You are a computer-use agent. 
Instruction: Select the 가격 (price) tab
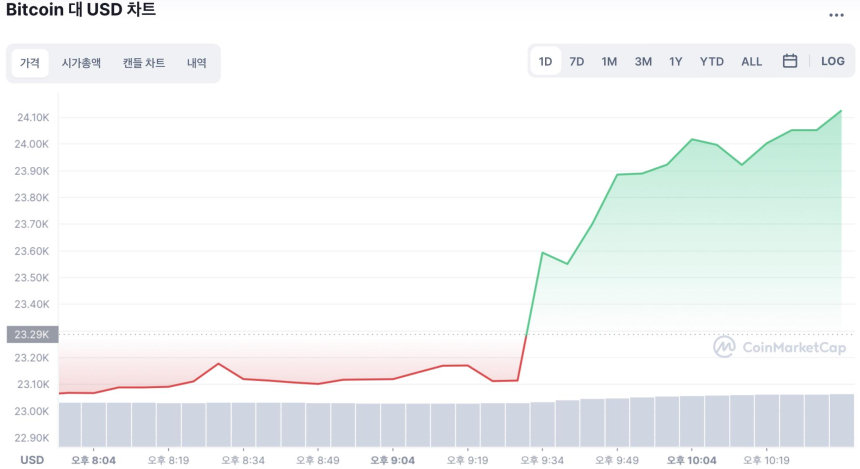(30, 63)
